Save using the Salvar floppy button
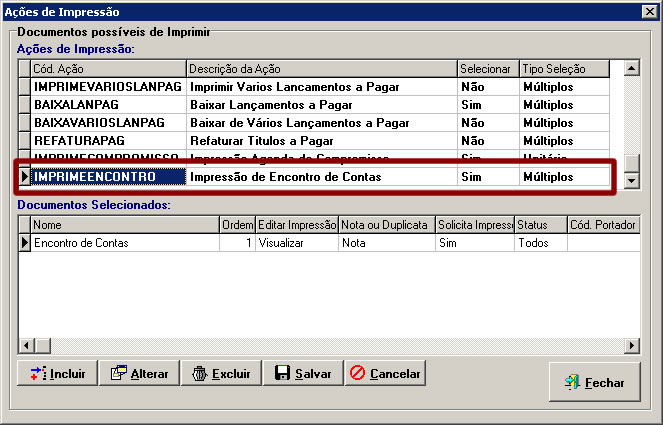This screenshot has width=663, height=425. pyautogui.click(x=303, y=373)
